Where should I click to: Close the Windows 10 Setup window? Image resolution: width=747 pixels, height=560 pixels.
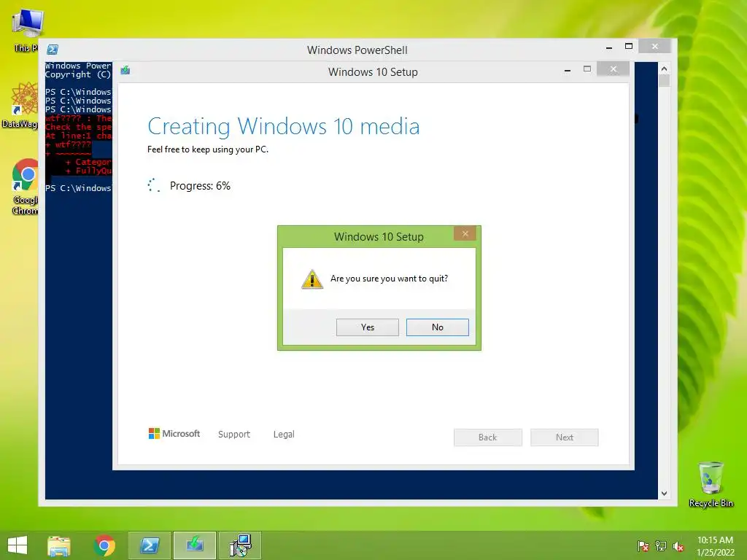click(613, 69)
